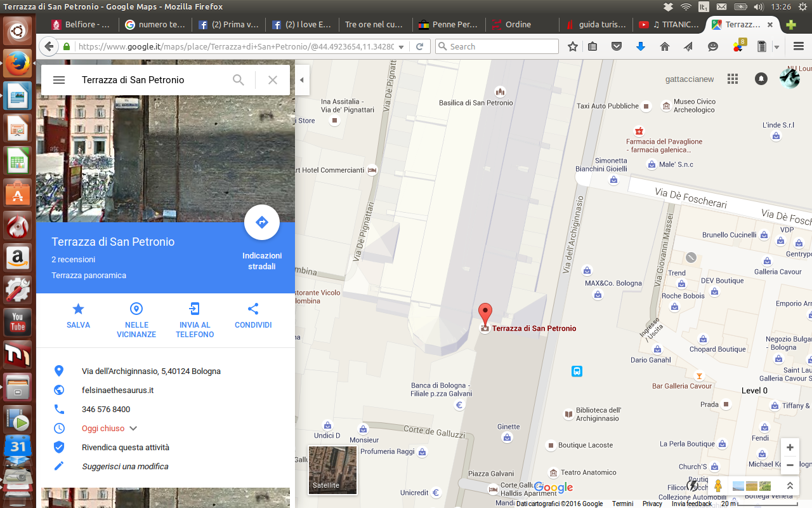The width and height of the screenshot is (812, 508).
Task: Expand the map imagery strip chevron
Action: (x=790, y=486)
